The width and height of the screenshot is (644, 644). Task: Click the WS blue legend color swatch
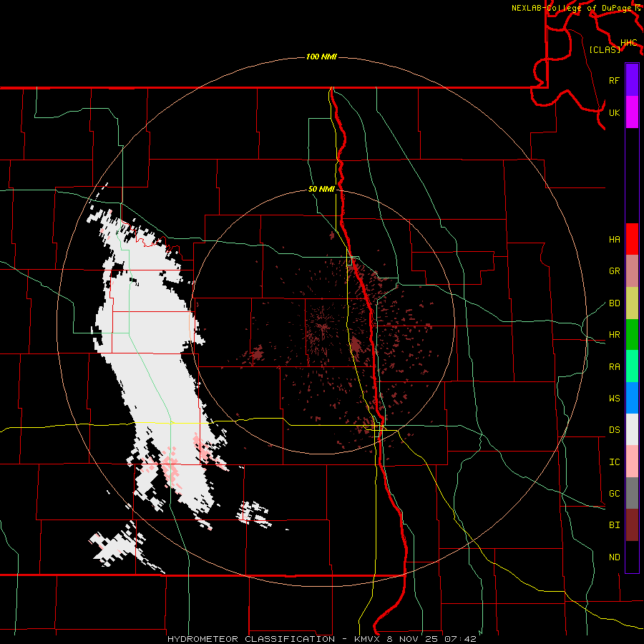[632, 398]
